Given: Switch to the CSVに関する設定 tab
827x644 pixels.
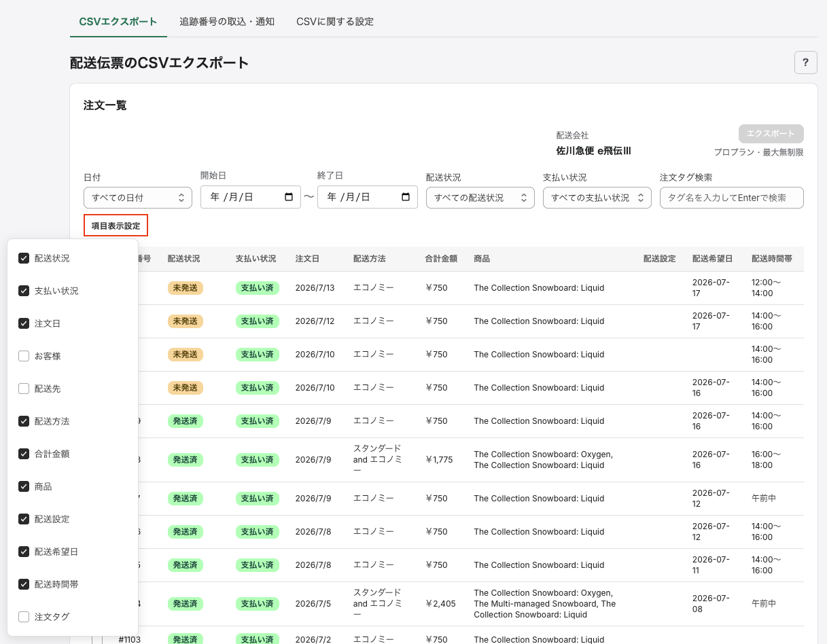Looking at the screenshot, I should point(335,22).
